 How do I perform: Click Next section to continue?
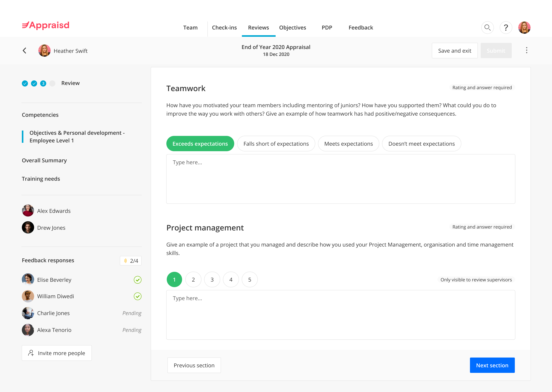click(492, 365)
